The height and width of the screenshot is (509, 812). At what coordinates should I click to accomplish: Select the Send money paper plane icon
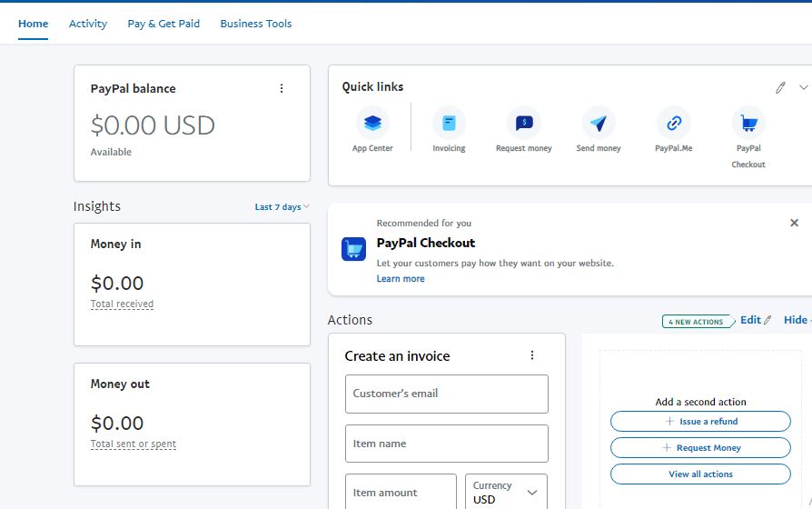point(599,123)
